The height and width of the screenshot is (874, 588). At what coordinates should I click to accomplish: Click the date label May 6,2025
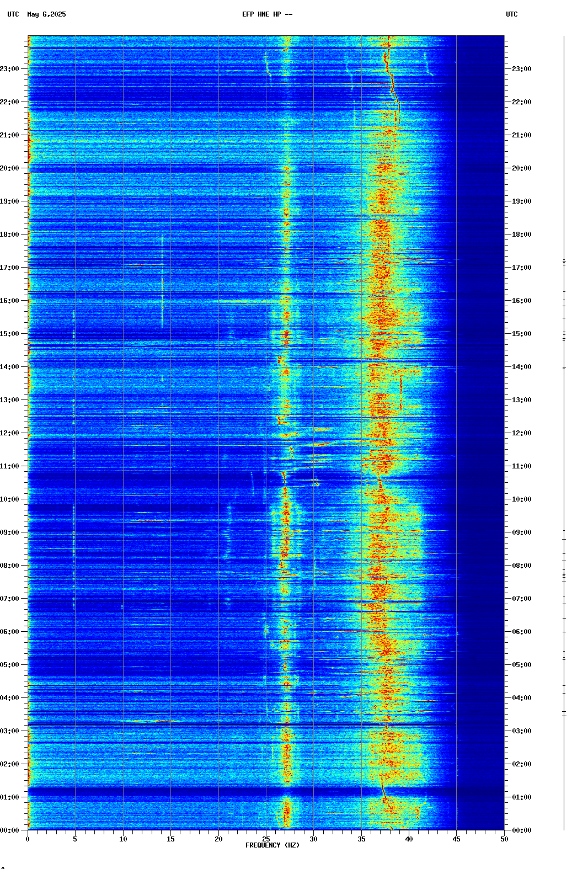pos(46,14)
